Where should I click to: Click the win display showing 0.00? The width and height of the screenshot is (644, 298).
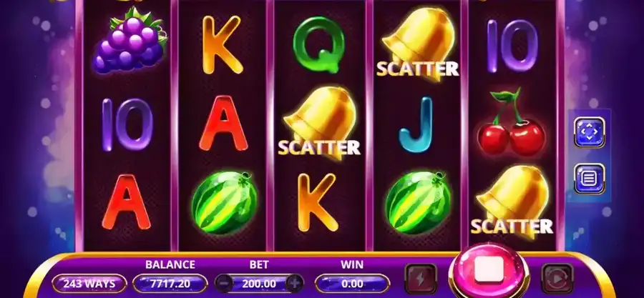pos(352,284)
